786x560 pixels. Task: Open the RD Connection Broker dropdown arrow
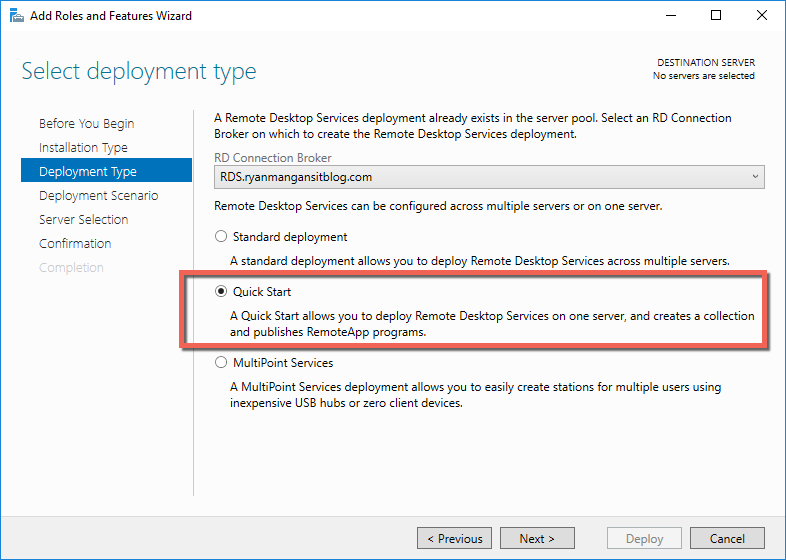[755, 177]
